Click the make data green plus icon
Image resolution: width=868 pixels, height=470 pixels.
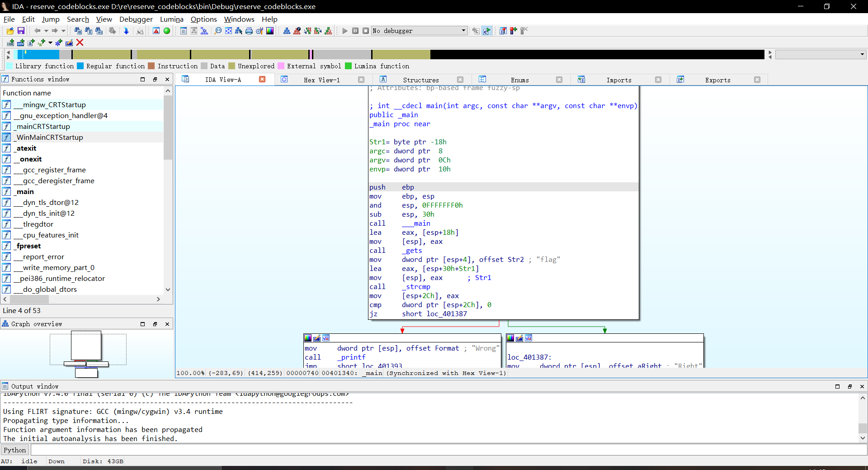click(20, 43)
